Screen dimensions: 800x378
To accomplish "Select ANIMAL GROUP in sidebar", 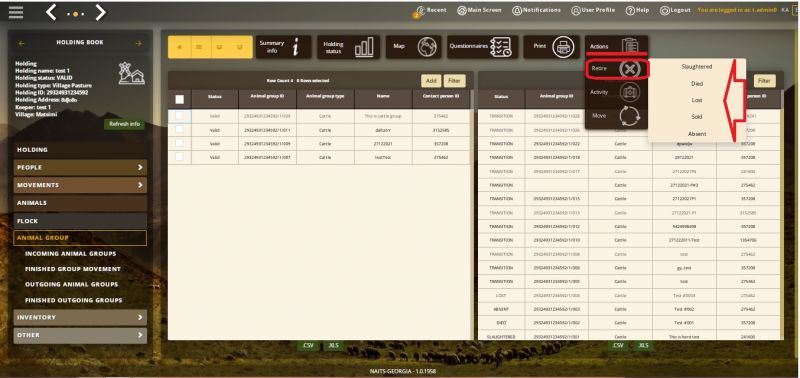I will coord(80,238).
